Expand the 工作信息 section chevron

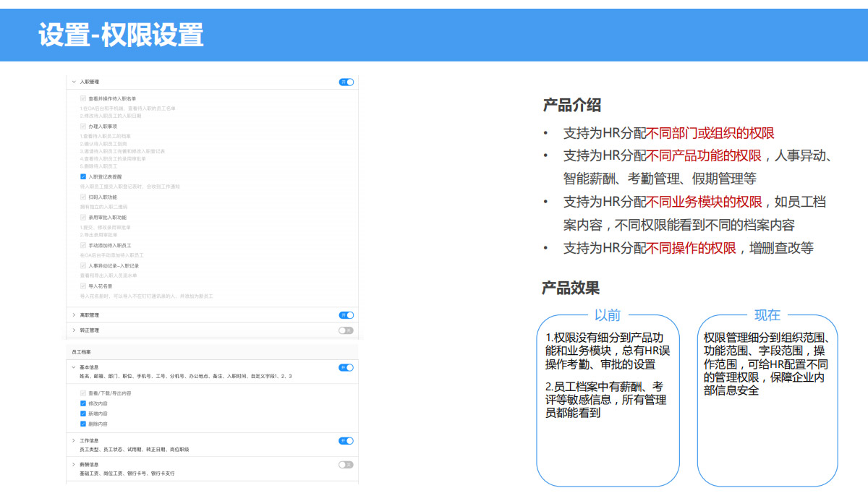[74, 440]
